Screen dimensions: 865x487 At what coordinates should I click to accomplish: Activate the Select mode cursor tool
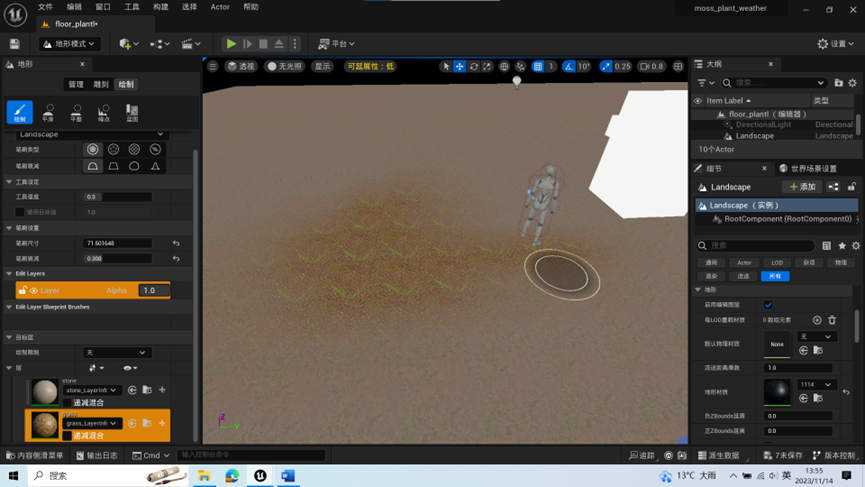[x=446, y=66]
